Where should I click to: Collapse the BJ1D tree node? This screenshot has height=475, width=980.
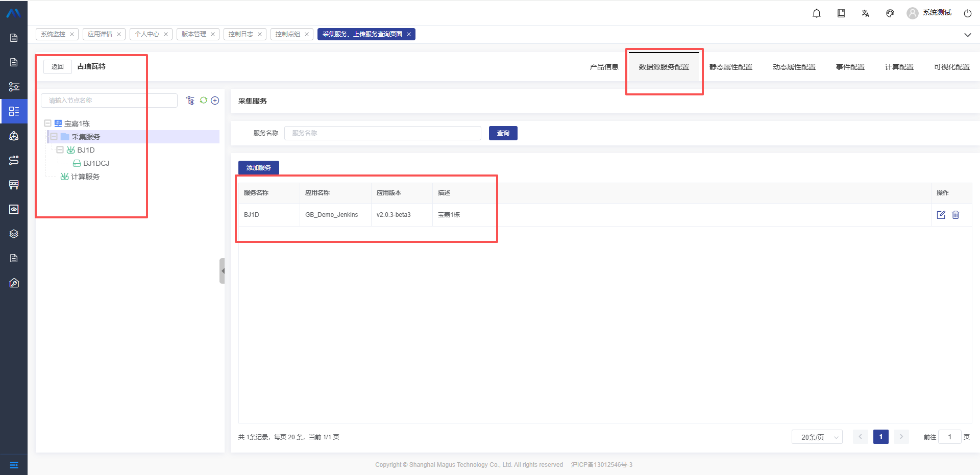click(60, 150)
